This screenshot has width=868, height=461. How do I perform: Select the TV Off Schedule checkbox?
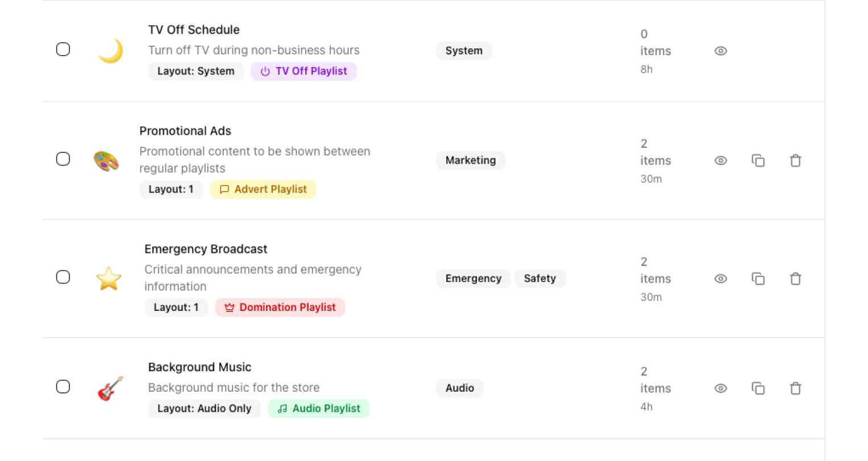point(63,49)
